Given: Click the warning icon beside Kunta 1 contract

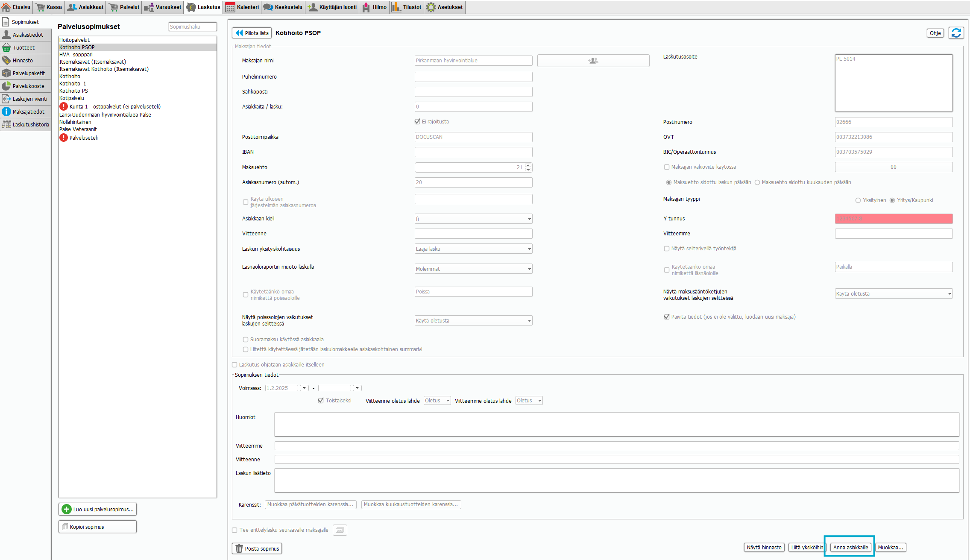Looking at the screenshot, I should 64,106.
